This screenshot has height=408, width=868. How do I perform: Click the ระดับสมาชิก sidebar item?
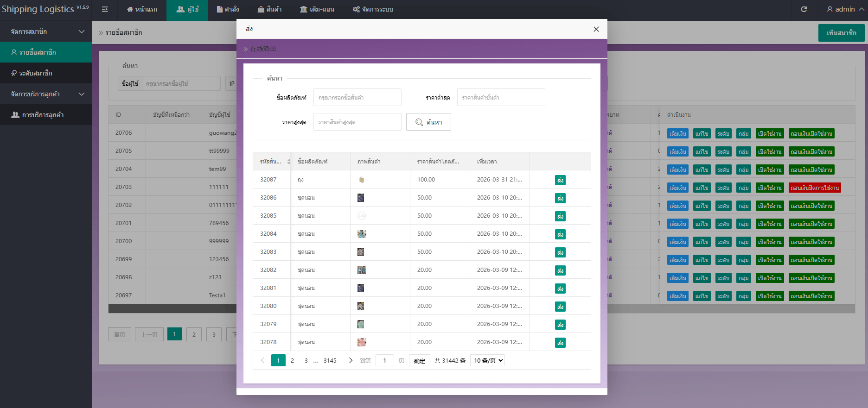(x=36, y=73)
